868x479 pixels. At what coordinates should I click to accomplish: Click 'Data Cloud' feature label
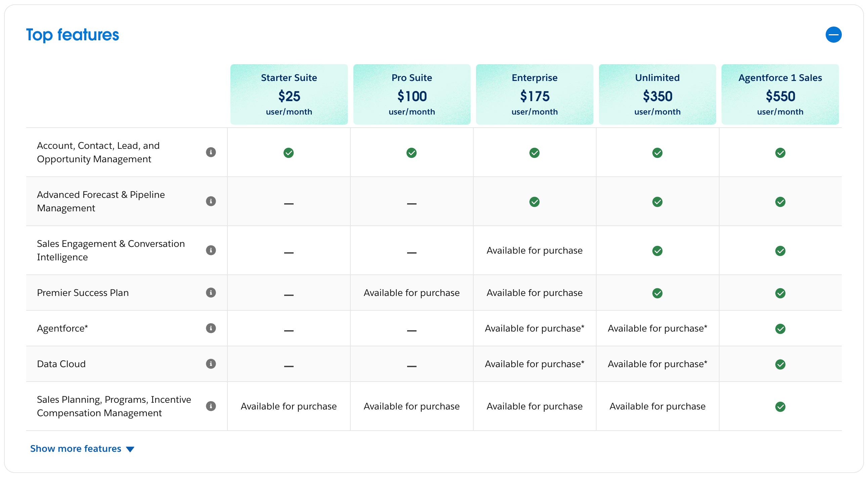point(61,364)
